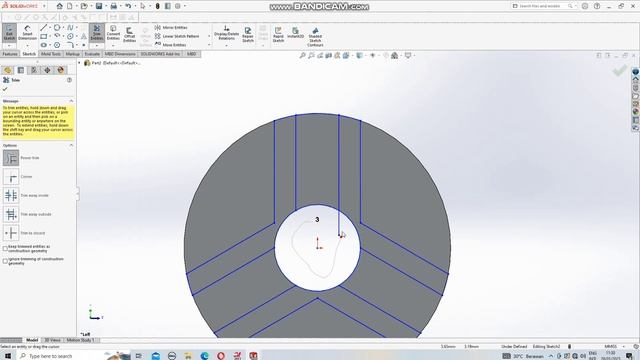Viewport: 640px width, 360px height.
Task: Open the ConfigurationManager tab icon
Action: [34, 70]
